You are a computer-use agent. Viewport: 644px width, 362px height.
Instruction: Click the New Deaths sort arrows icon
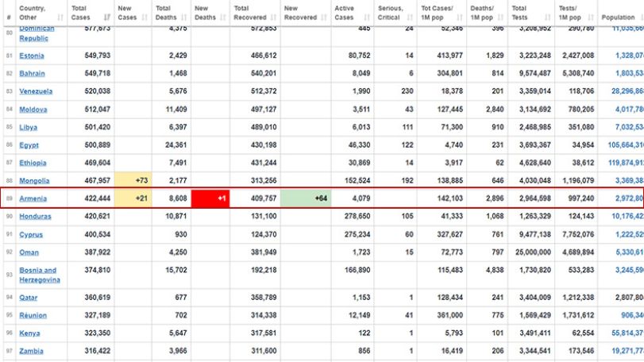point(223,17)
